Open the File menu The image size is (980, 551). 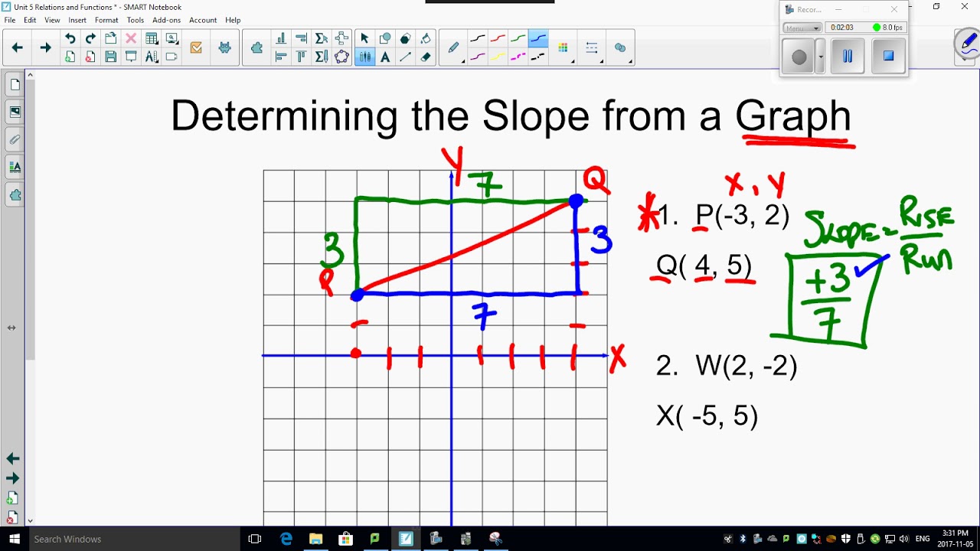[10, 20]
